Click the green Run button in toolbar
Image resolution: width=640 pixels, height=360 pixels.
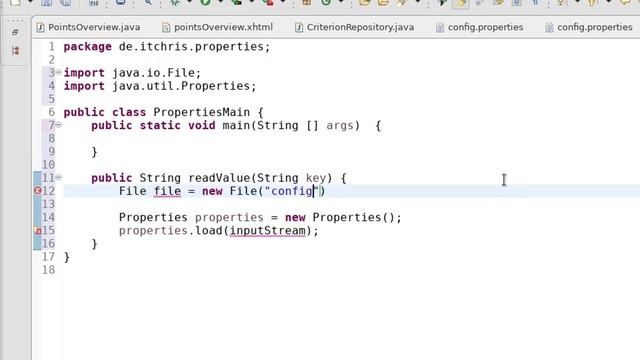(x=205, y=2)
